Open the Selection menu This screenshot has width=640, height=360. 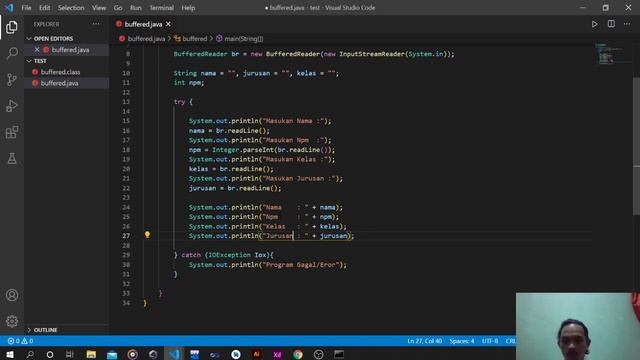pos(71,8)
